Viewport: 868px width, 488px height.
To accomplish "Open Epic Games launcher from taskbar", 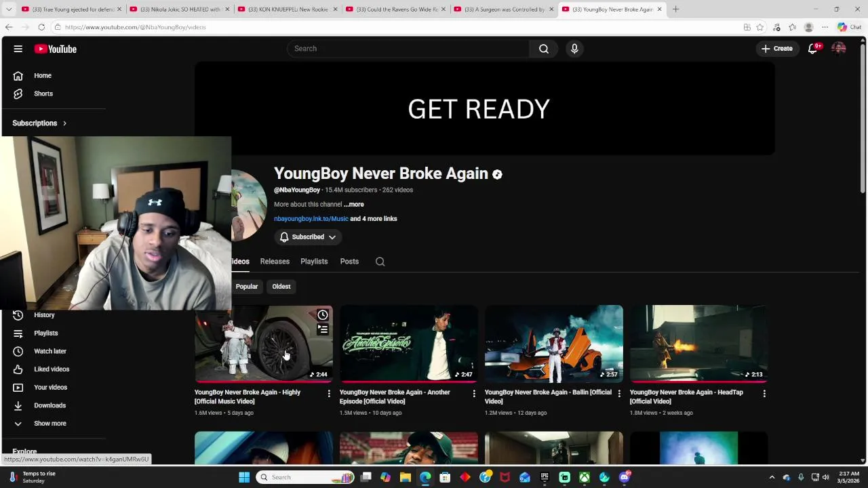I will (x=545, y=477).
